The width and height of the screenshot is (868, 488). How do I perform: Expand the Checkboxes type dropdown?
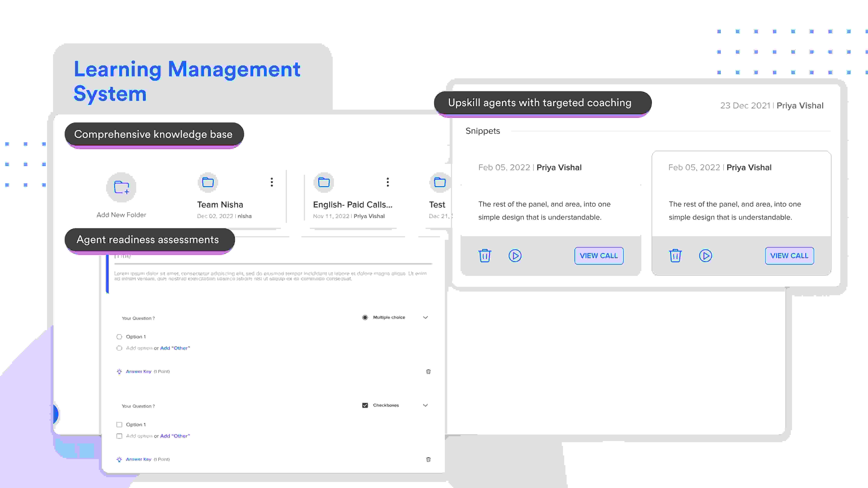(x=425, y=405)
